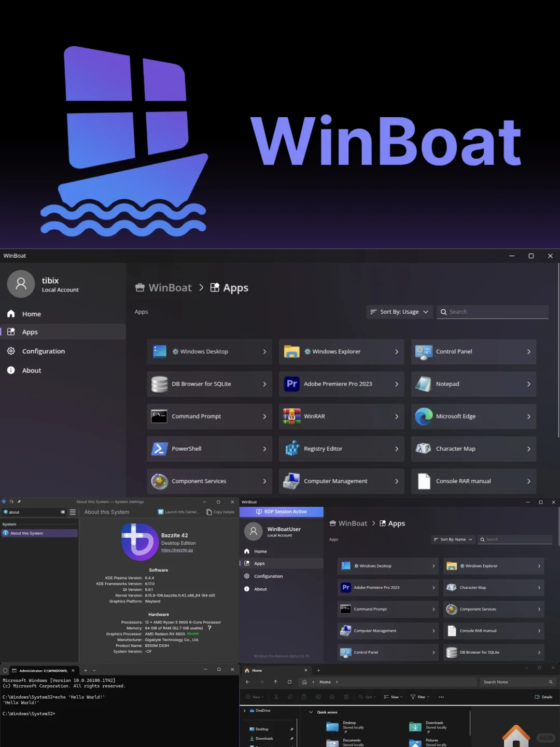Switch to the Home tab in File Explorer
The height and width of the screenshot is (747, 560).
[257, 670]
